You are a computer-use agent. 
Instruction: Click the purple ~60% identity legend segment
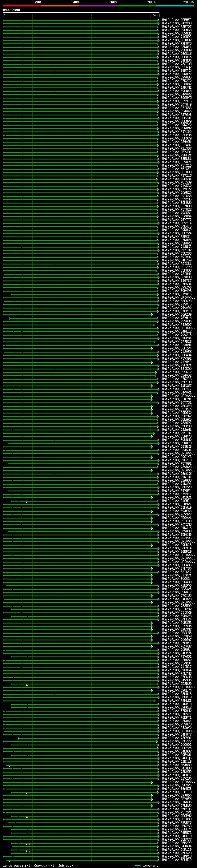(x=99, y=6)
